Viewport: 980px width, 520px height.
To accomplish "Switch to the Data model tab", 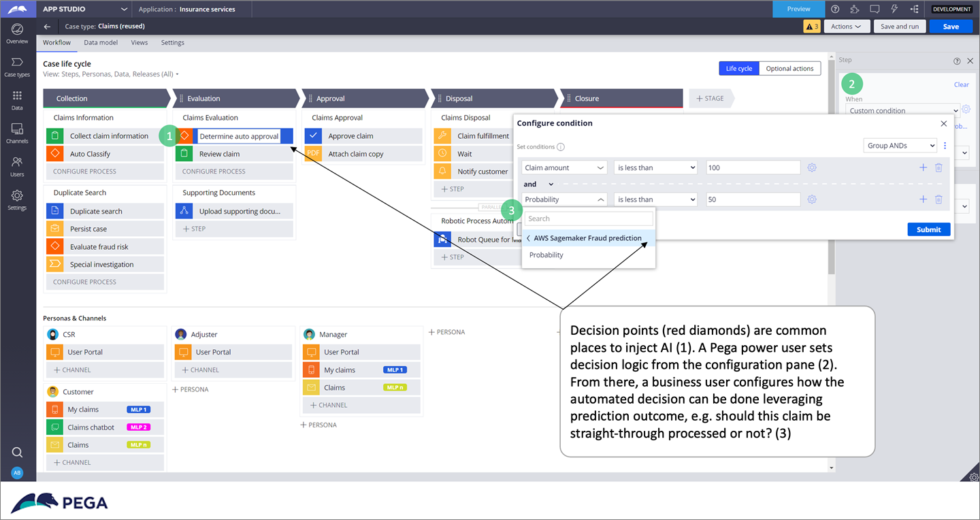I will click(x=101, y=42).
